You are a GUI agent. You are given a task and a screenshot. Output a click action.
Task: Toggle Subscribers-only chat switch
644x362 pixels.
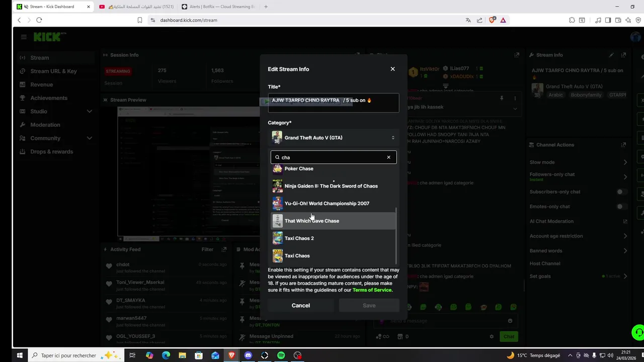[x=622, y=192]
